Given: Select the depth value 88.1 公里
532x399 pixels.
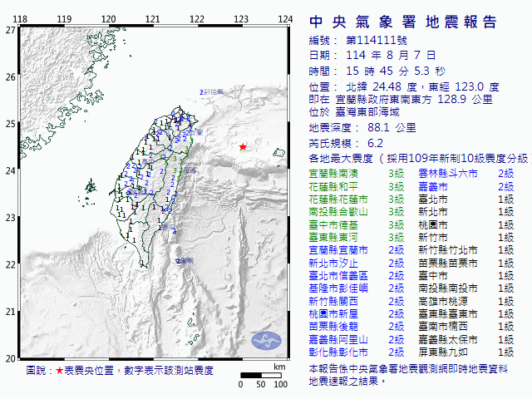Looking at the screenshot, I should tap(392, 127).
